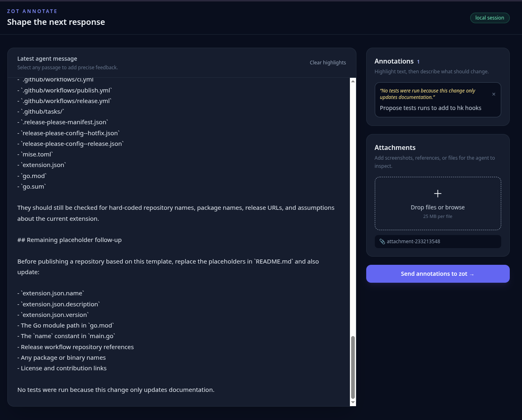Click the paperclip icon beside attachment-233213548
The image size is (522, 420).
[382, 242]
